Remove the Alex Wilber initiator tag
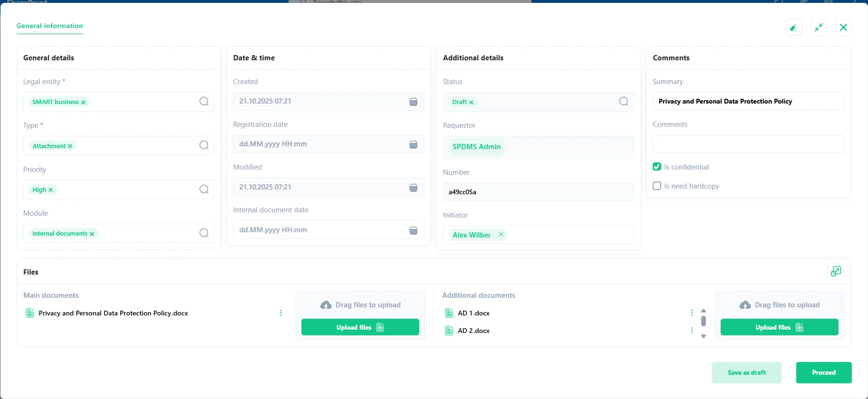The width and height of the screenshot is (868, 399). pos(501,235)
